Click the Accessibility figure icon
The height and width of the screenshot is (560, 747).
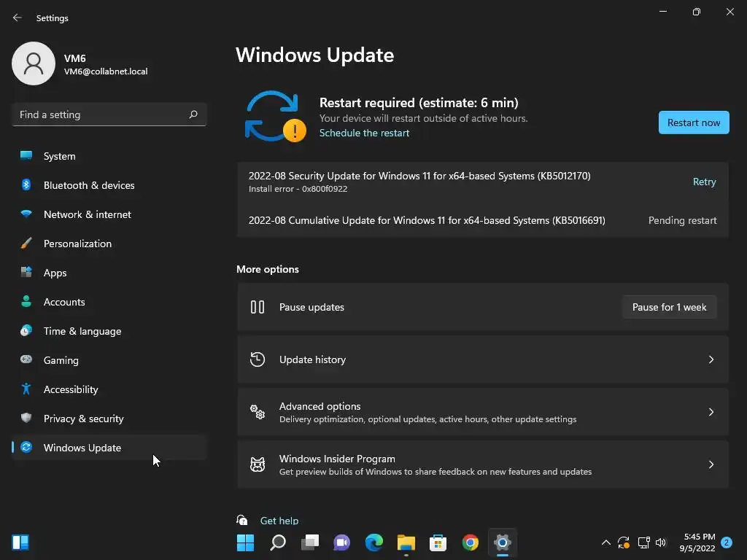coord(26,389)
